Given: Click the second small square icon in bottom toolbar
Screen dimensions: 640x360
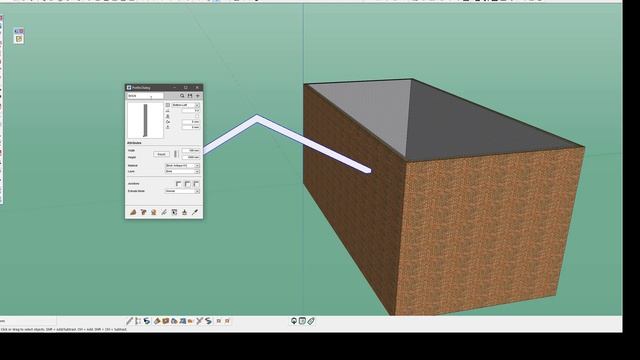Looking at the screenshot, I should pos(227,321).
